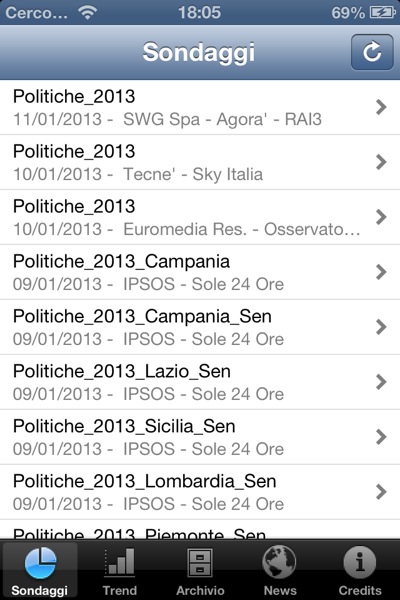Open the Sondaggi pie chart tab

click(40, 569)
